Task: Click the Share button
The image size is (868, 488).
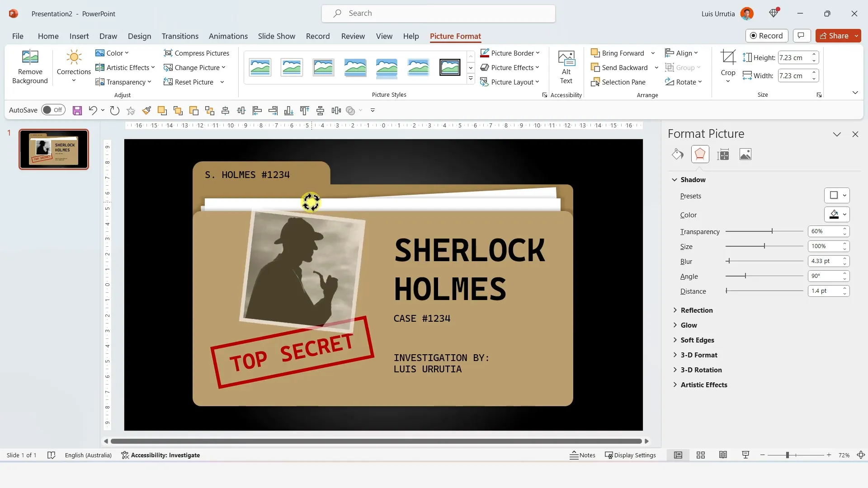Action: (834, 36)
